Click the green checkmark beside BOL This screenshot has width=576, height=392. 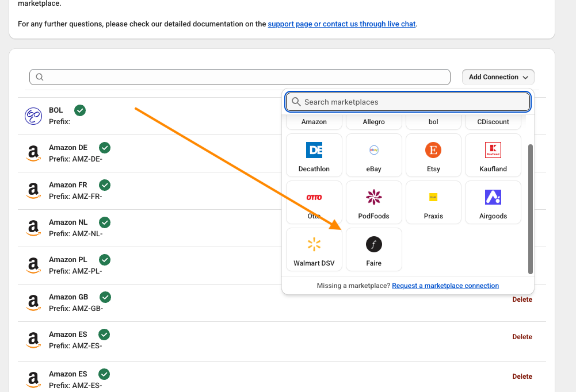80,110
